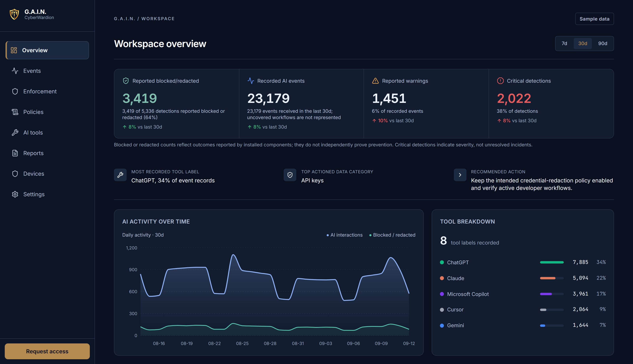This screenshot has height=364, width=633.
Task: Select the 30d time range
Action: pyautogui.click(x=583, y=44)
